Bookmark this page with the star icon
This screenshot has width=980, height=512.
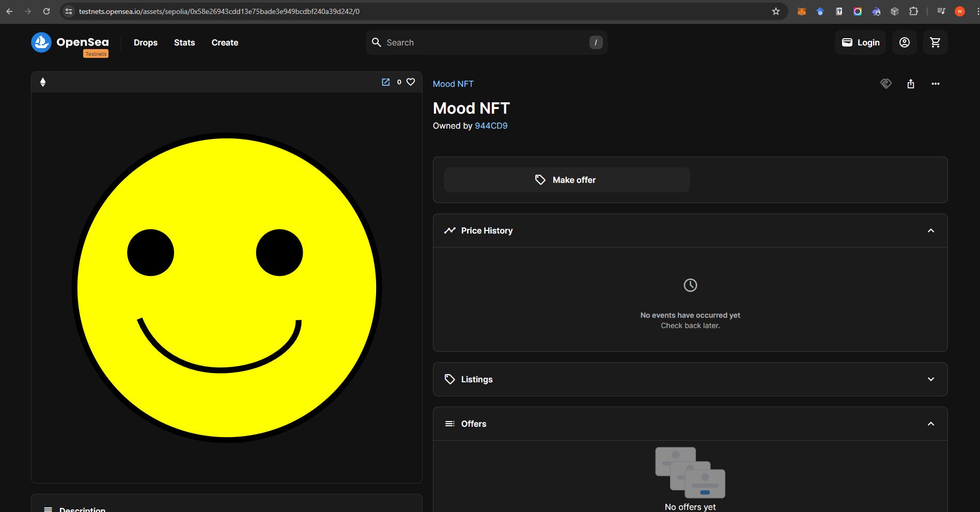[x=775, y=11]
